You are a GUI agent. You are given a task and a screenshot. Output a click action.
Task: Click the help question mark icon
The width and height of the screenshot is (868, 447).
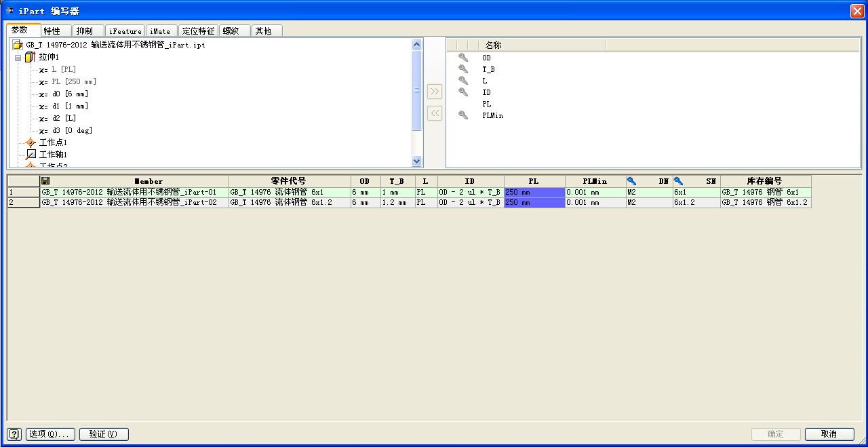point(14,434)
